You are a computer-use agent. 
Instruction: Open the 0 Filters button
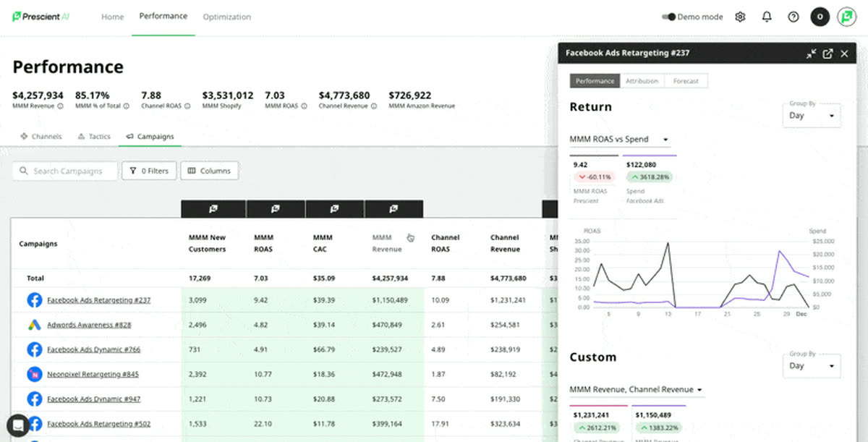pos(148,171)
